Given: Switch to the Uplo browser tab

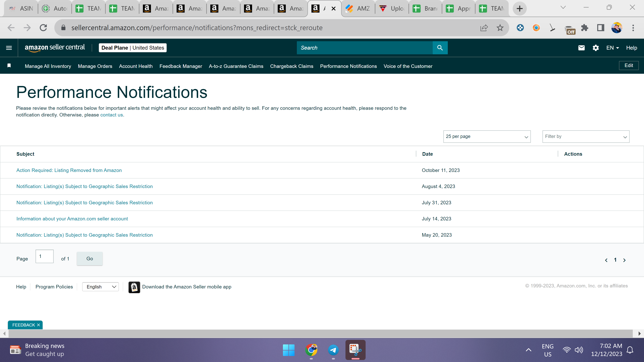Looking at the screenshot, I should (x=392, y=9).
